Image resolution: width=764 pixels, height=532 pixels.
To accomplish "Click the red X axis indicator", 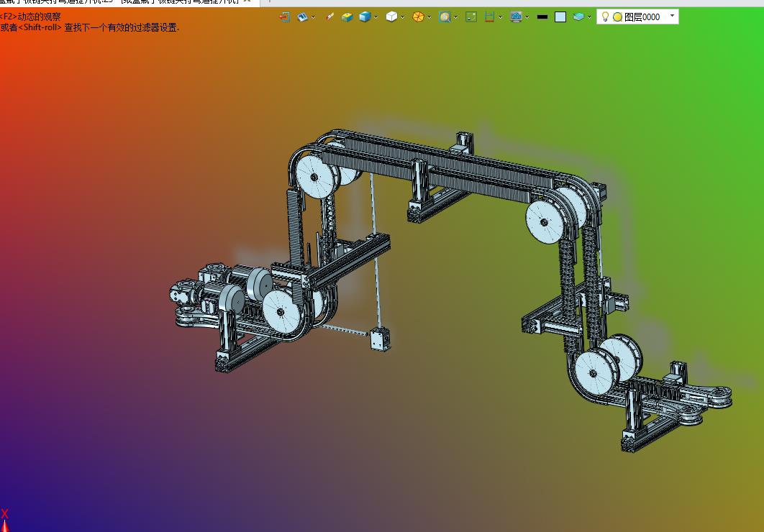I will pos(4,514).
